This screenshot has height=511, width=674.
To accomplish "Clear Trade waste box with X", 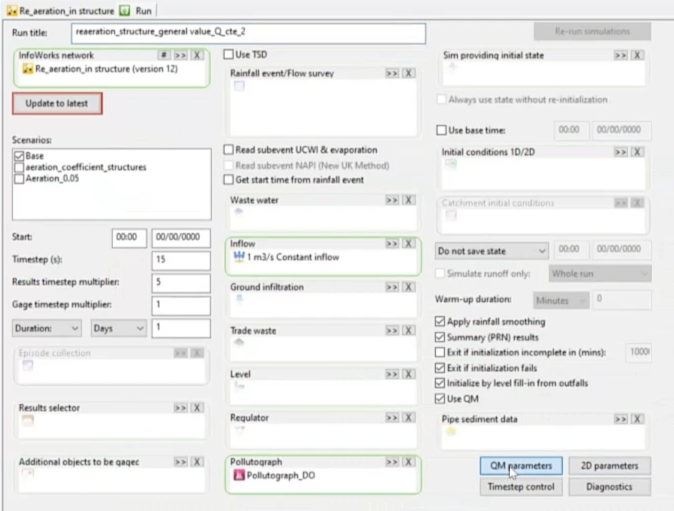I will [x=408, y=330].
